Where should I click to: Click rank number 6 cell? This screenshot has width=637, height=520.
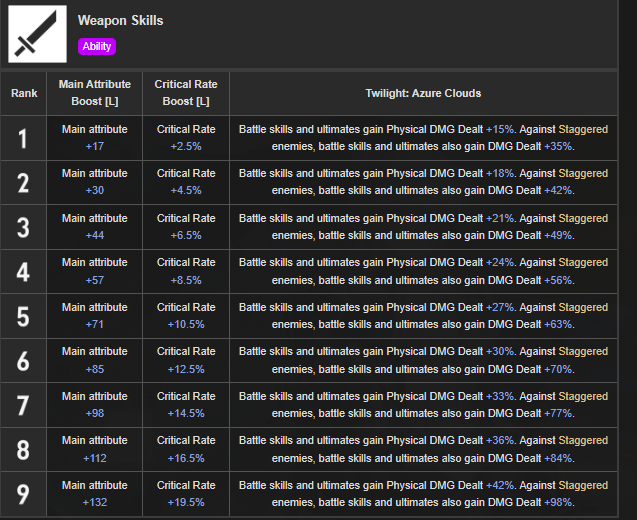point(24,360)
